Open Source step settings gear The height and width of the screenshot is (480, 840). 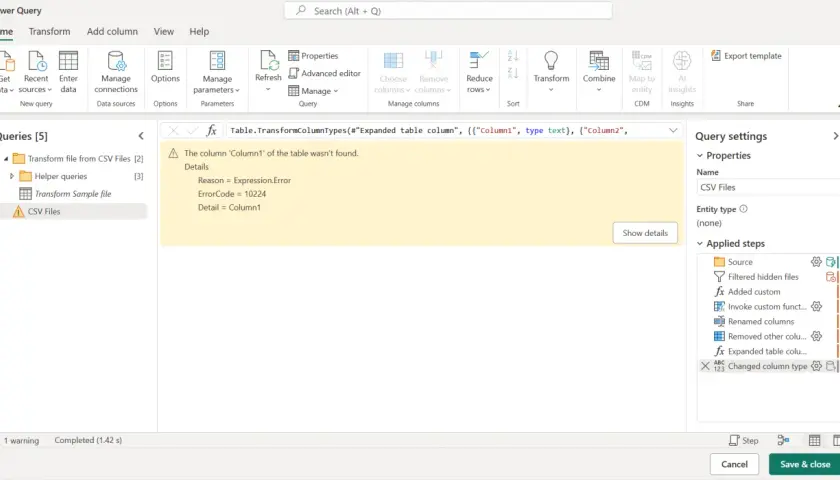(x=816, y=262)
